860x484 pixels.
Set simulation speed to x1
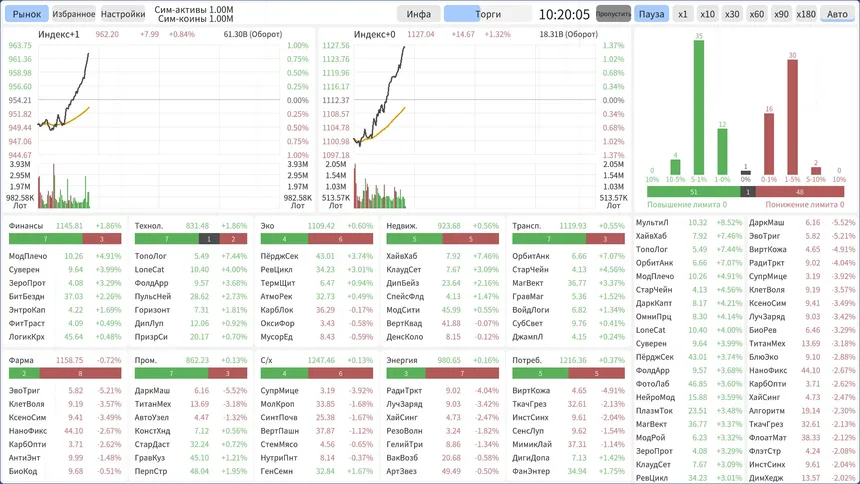[682, 14]
